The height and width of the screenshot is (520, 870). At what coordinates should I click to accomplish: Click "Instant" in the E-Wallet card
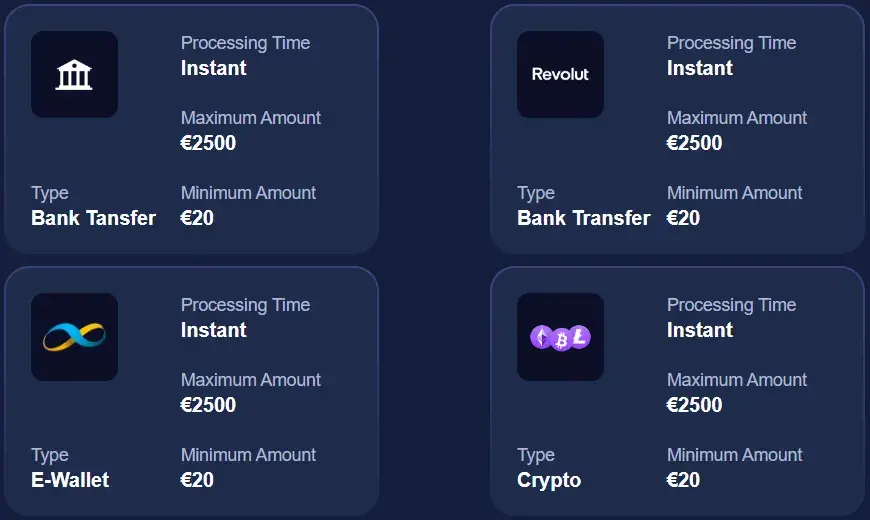213,330
